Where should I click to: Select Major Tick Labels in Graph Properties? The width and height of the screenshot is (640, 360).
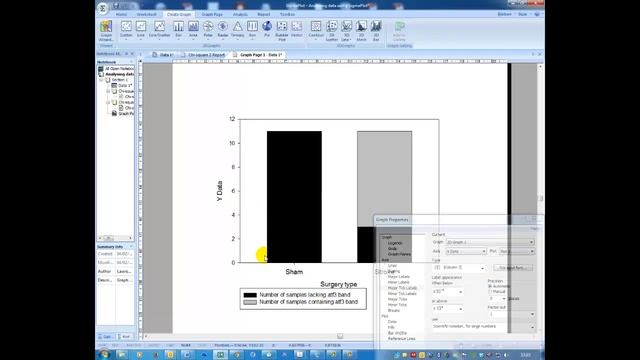[x=402, y=288]
